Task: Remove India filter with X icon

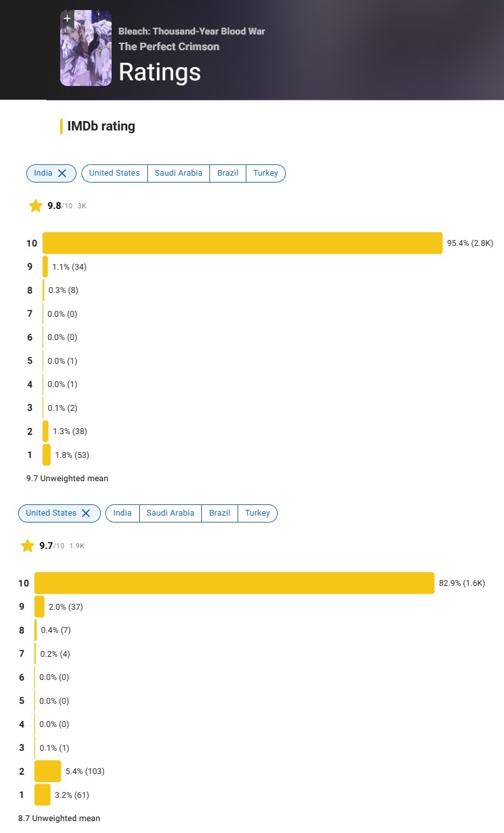Action: point(62,173)
